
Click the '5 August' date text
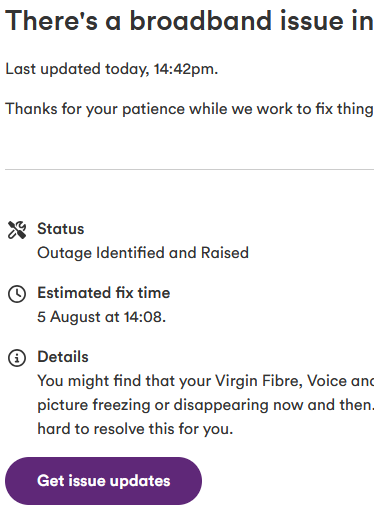point(69,317)
